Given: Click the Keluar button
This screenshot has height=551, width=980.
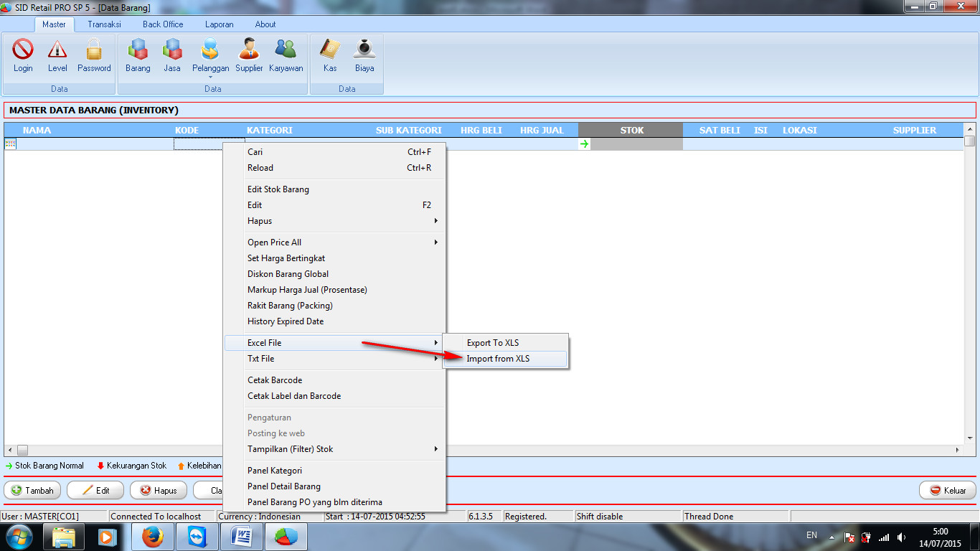Looking at the screenshot, I should [x=948, y=491].
